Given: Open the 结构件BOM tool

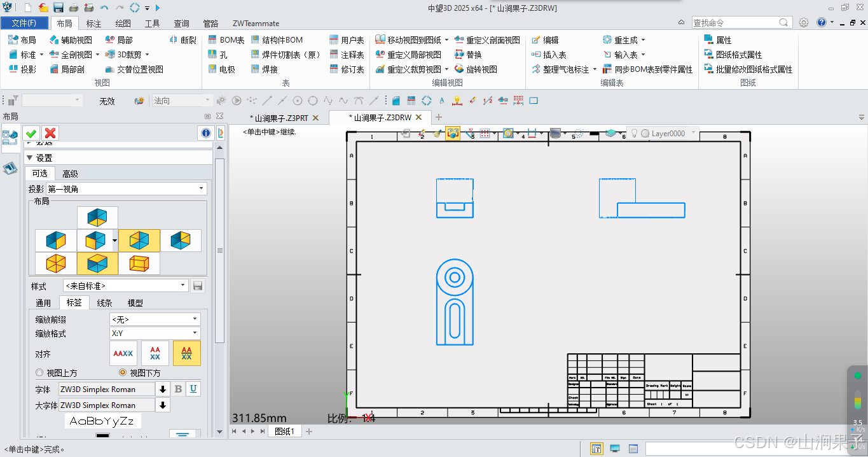Looking at the screenshot, I should click(x=277, y=39).
